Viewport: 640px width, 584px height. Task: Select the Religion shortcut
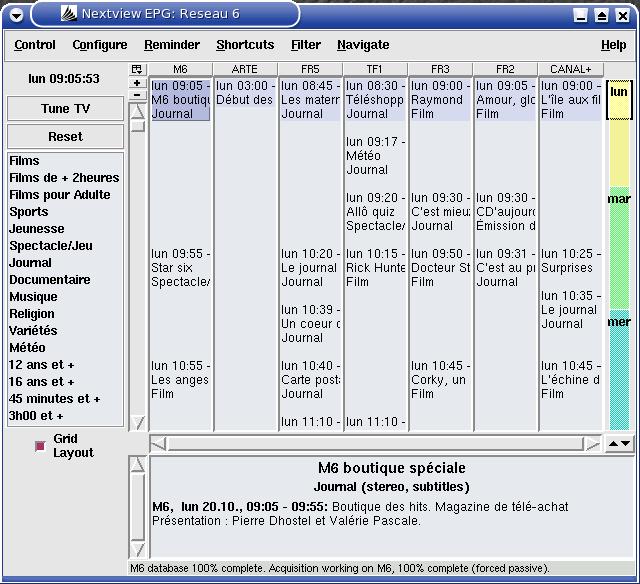coord(65,314)
